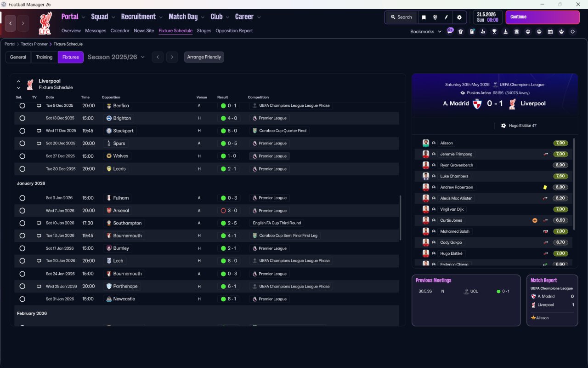
Task: Open the calendar grid bookmark icon
Action: (x=550, y=32)
